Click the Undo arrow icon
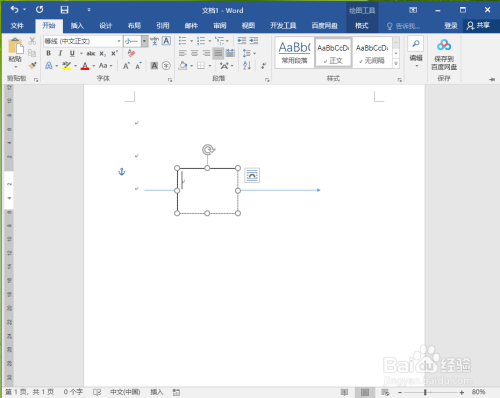Screen dimensions: 500x398 pyautogui.click(x=14, y=10)
